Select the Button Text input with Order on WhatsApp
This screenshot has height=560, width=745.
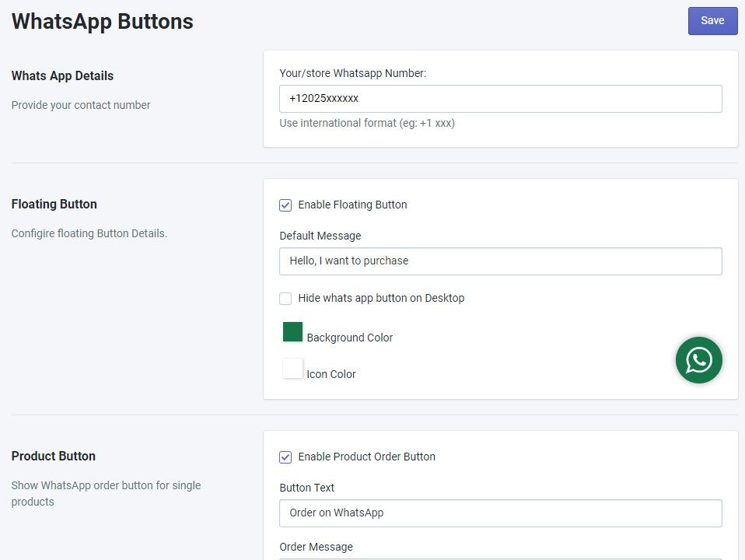[x=500, y=513]
